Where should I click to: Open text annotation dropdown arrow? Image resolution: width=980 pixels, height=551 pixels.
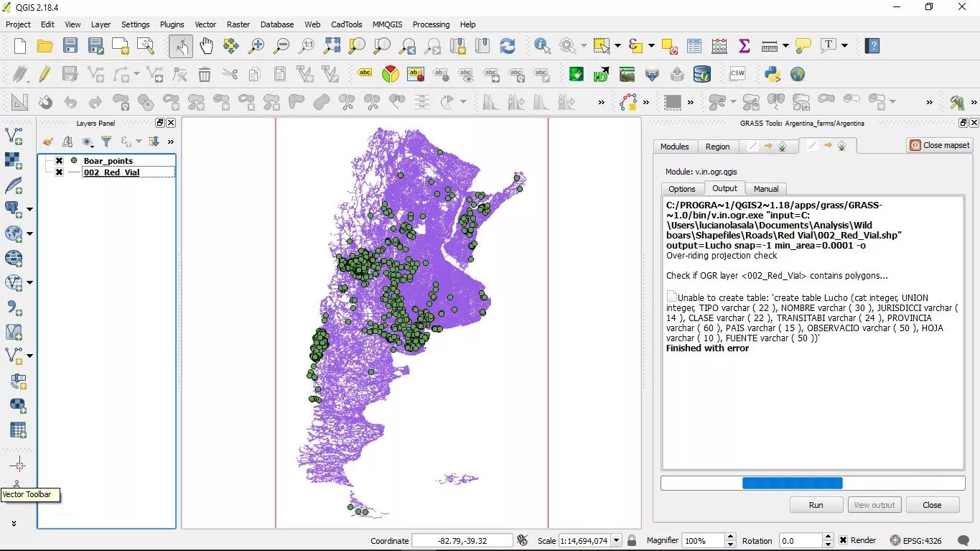click(x=844, y=46)
